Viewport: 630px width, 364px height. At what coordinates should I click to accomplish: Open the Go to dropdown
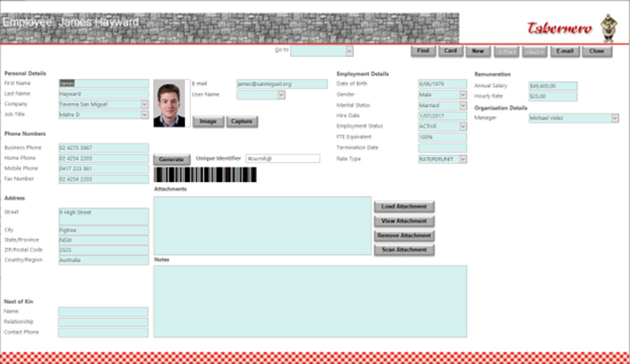coord(349,51)
